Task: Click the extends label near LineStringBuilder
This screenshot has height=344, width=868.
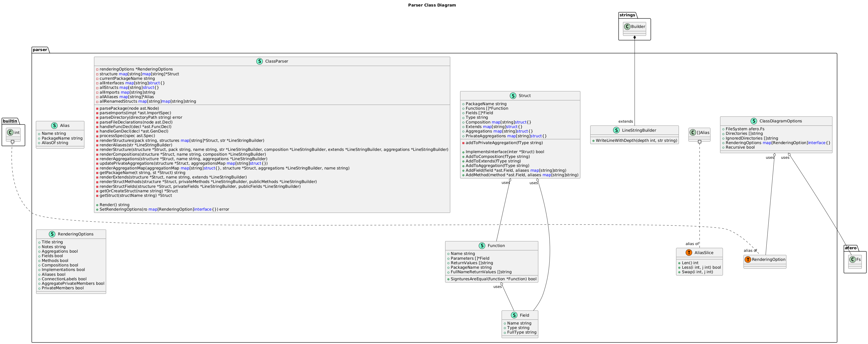Action: (x=626, y=122)
